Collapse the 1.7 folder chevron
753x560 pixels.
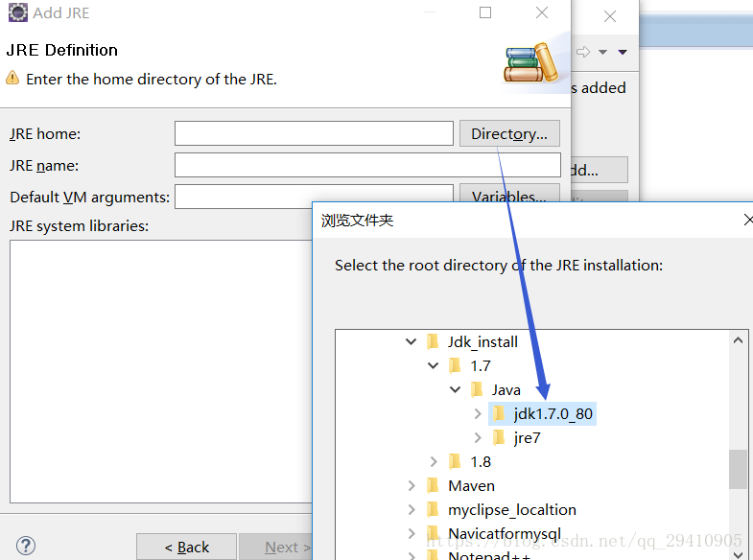click(434, 365)
